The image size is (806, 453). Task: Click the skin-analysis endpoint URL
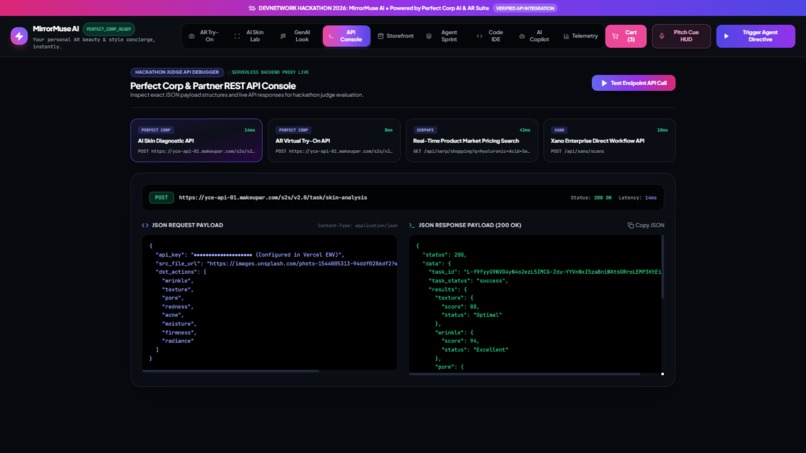pos(273,197)
